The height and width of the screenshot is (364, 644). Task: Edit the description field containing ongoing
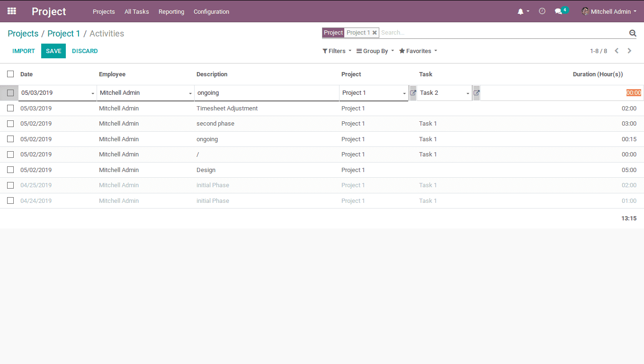267,93
